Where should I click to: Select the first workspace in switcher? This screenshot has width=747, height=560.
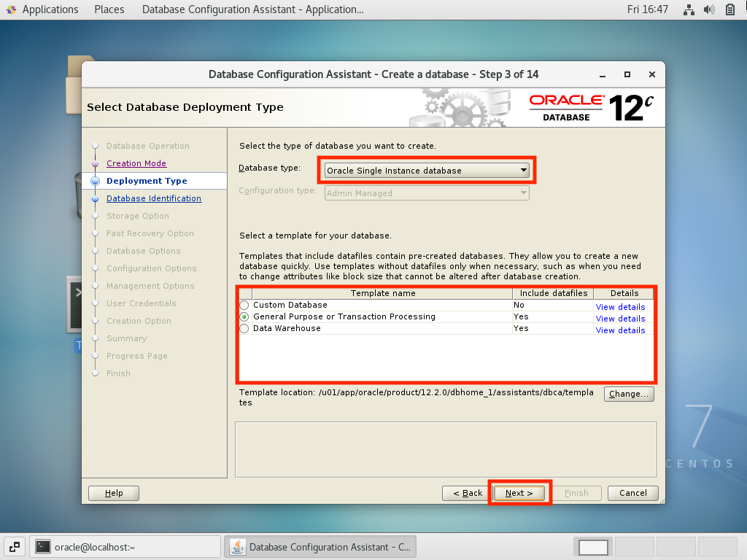pyautogui.click(x=593, y=547)
